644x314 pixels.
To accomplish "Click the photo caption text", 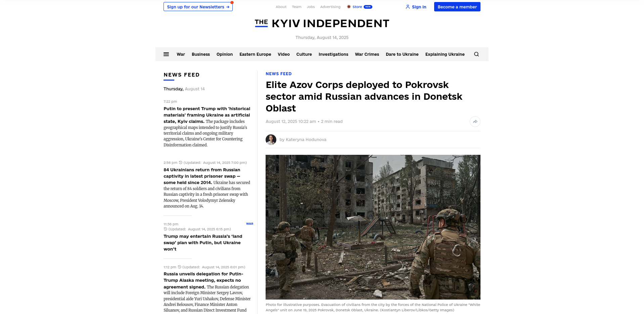I will 373,307.
